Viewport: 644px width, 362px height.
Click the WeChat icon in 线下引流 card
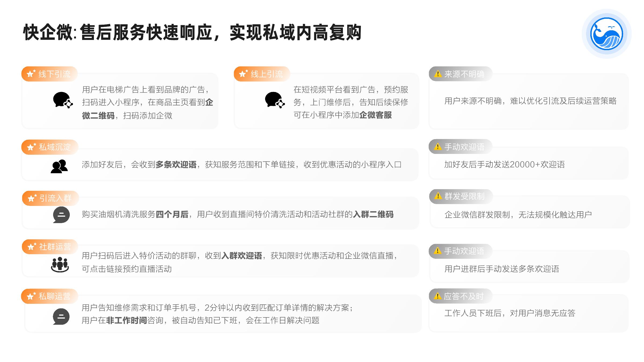pyautogui.click(x=63, y=100)
